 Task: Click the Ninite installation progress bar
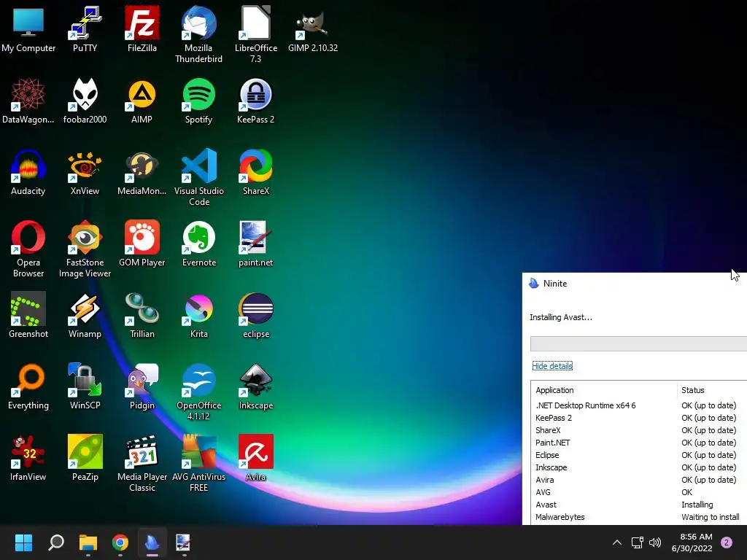click(638, 343)
